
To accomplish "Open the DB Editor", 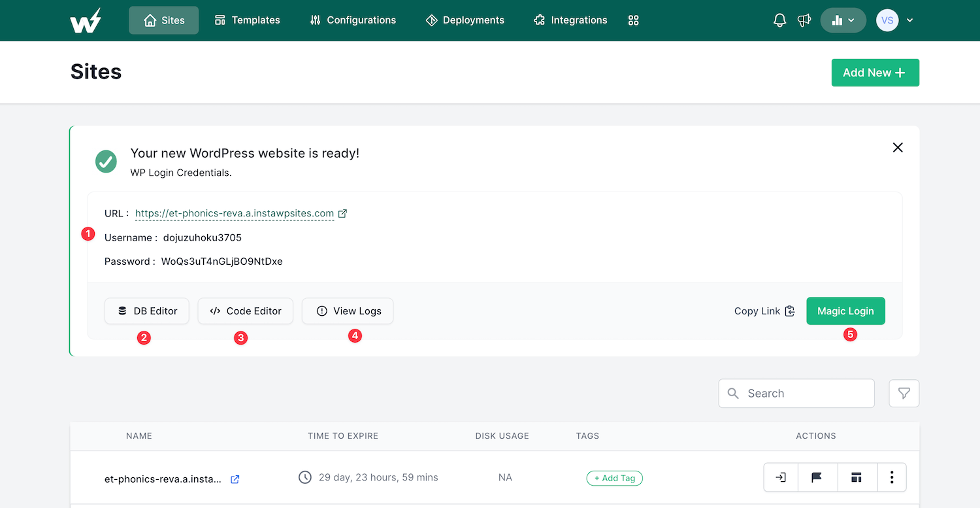I will click(147, 311).
